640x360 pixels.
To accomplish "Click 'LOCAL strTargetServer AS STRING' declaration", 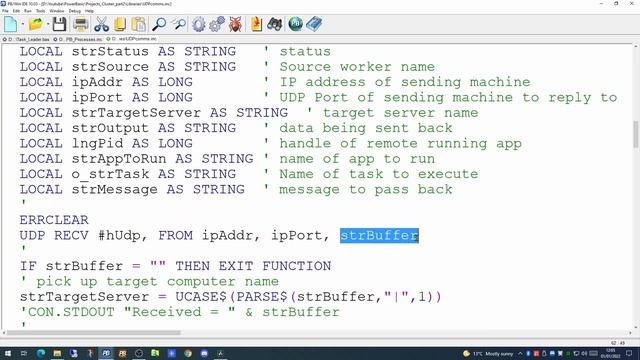I will (154, 113).
